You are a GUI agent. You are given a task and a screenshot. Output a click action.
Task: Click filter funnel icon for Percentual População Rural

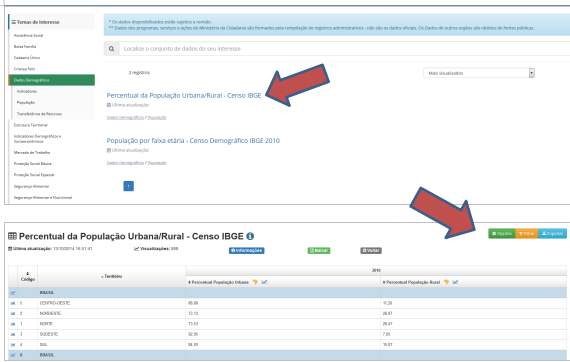click(446, 282)
